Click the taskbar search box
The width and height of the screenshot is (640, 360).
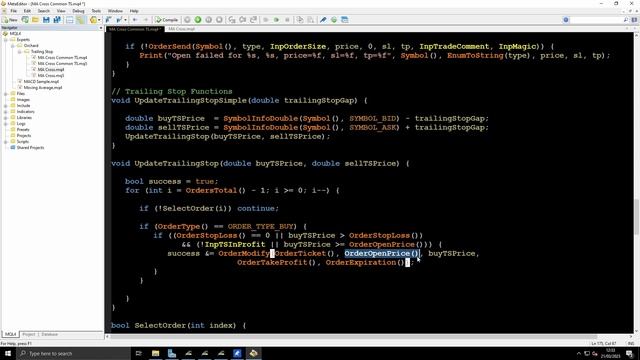[x=73, y=353]
